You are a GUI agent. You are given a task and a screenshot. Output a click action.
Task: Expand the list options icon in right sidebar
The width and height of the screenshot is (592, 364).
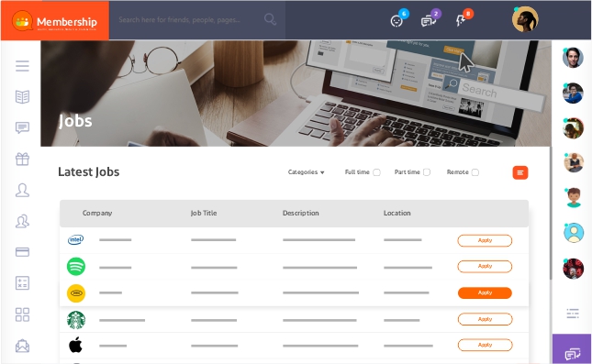coord(573,313)
